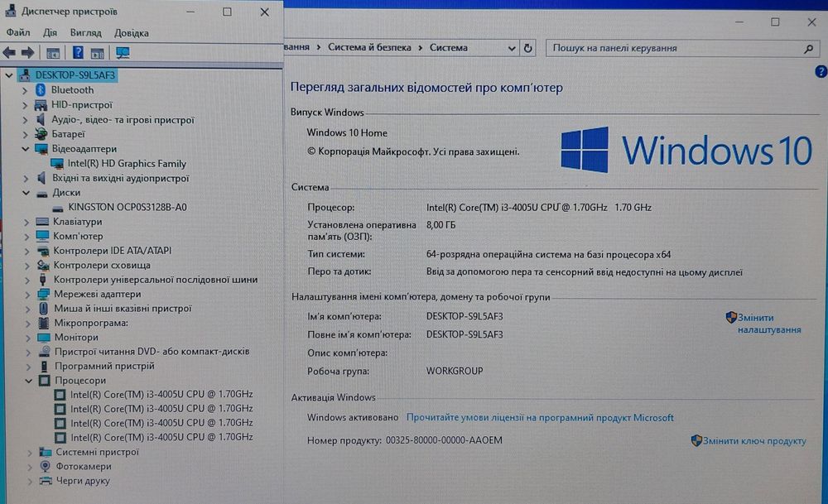Viewport: 828px width, 504px height.
Task: Click the Черги друку printer icon
Action: [x=46, y=480]
